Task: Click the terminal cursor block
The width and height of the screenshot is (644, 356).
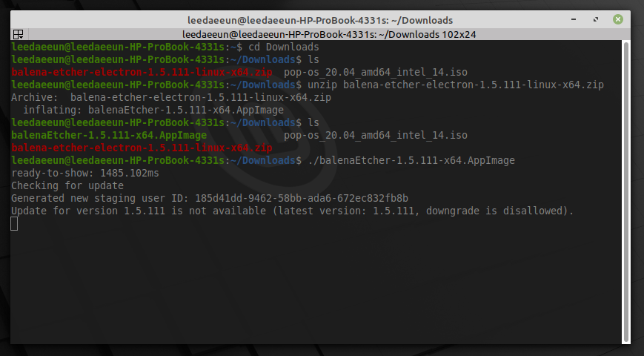Action: [x=14, y=224]
